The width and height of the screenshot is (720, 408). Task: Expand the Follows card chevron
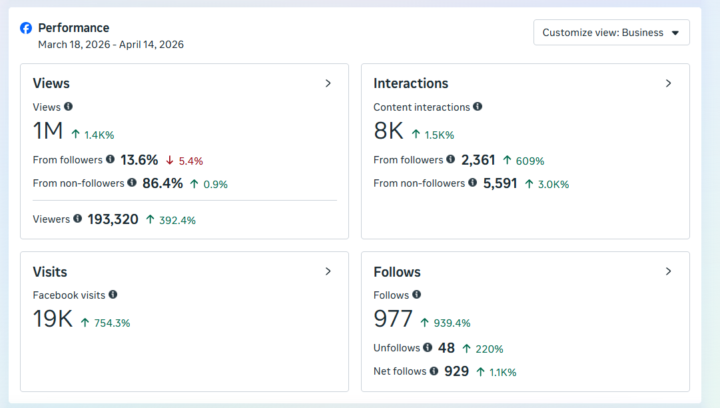(669, 271)
